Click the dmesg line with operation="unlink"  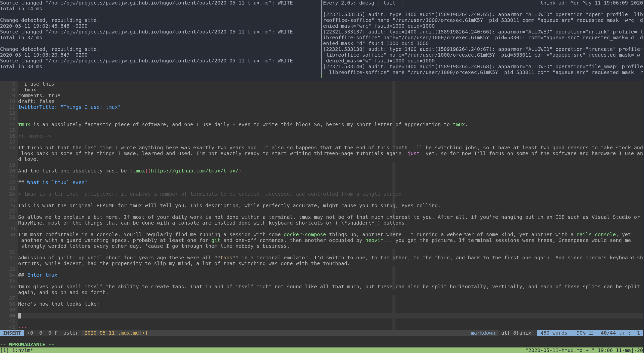coord(483,38)
